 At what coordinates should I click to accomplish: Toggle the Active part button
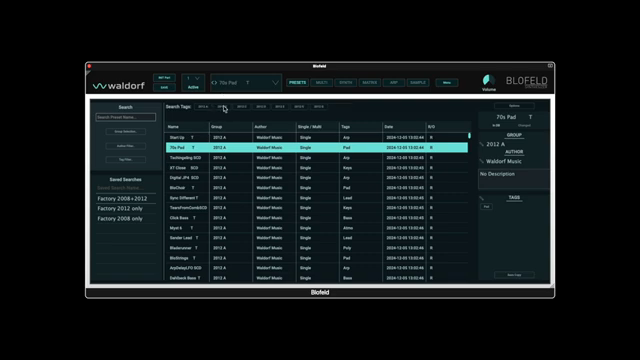tap(193, 87)
